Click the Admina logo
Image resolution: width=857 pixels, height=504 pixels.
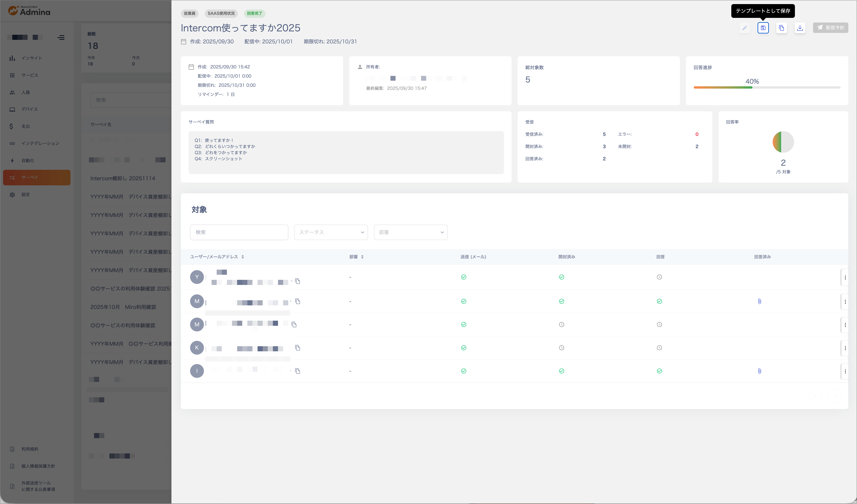[29, 11]
